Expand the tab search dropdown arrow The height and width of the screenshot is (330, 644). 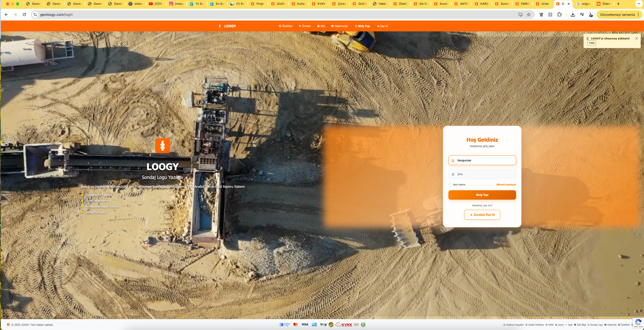click(639, 4)
